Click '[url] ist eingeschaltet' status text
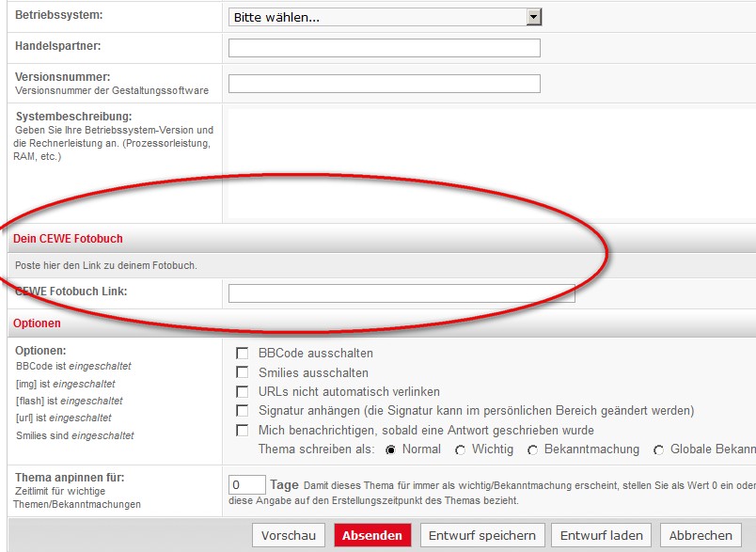The image size is (756, 552). (x=64, y=418)
